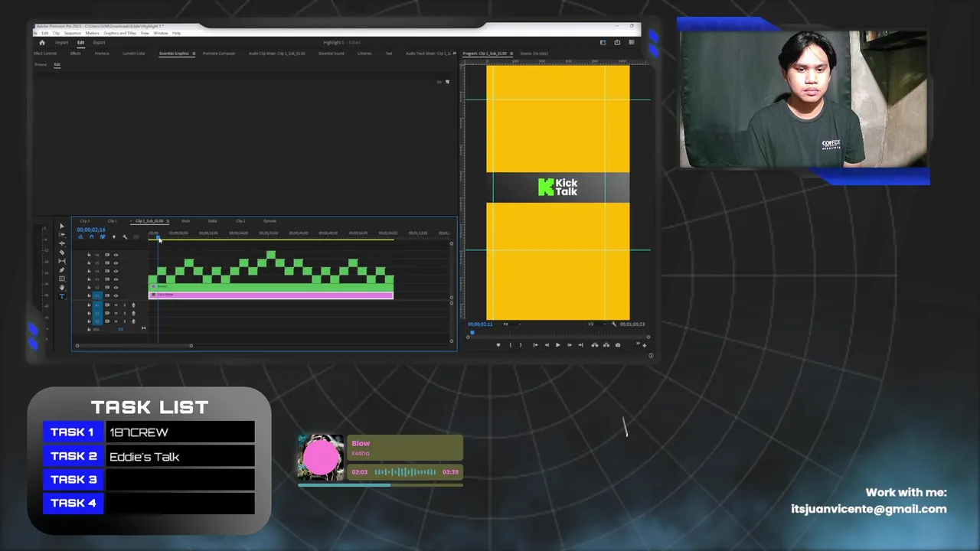Select the Hand tool

(x=62, y=288)
